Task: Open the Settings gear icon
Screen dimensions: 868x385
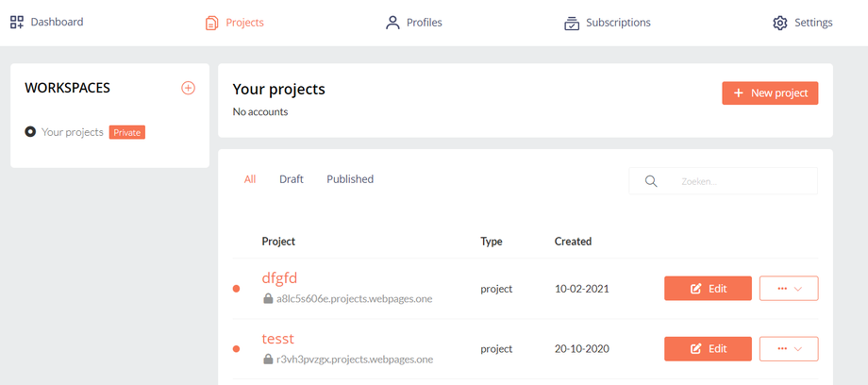Action: point(779,23)
